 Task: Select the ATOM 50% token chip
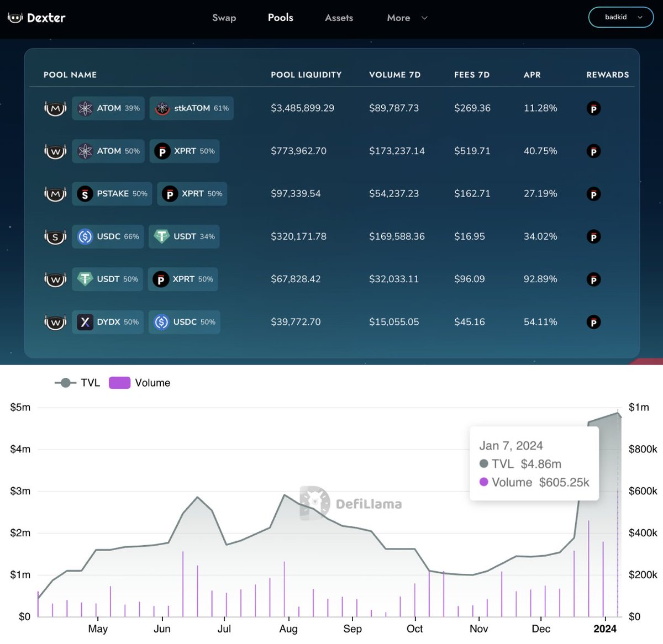point(108,151)
